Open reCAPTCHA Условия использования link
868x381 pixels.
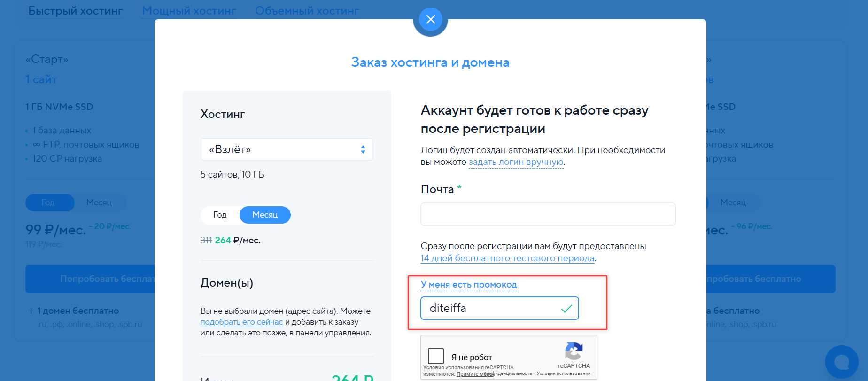(564, 373)
